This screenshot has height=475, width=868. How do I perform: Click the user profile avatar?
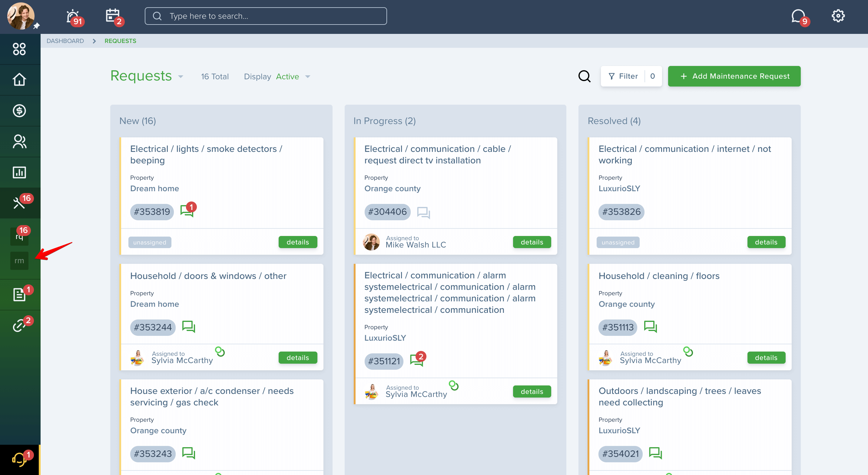point(21,16)
